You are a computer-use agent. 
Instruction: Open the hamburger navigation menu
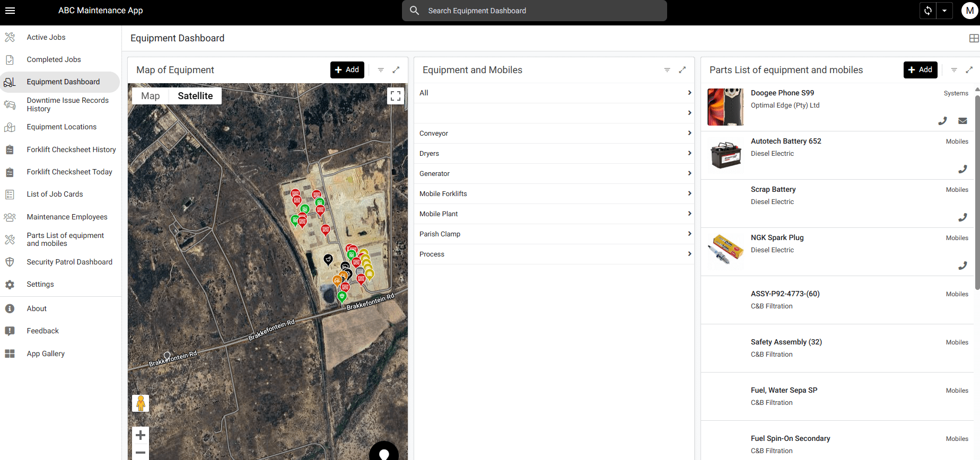(10, 11)
